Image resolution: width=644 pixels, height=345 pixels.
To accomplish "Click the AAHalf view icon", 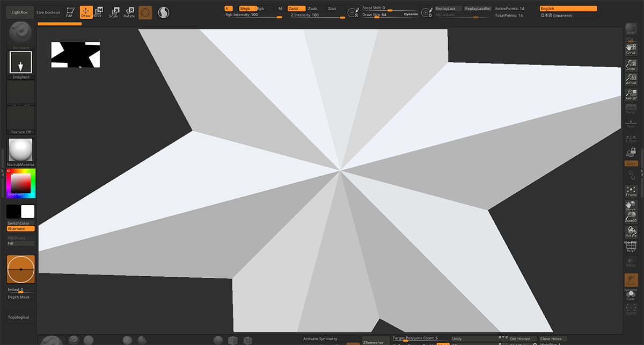I will [x=631, y=95].
